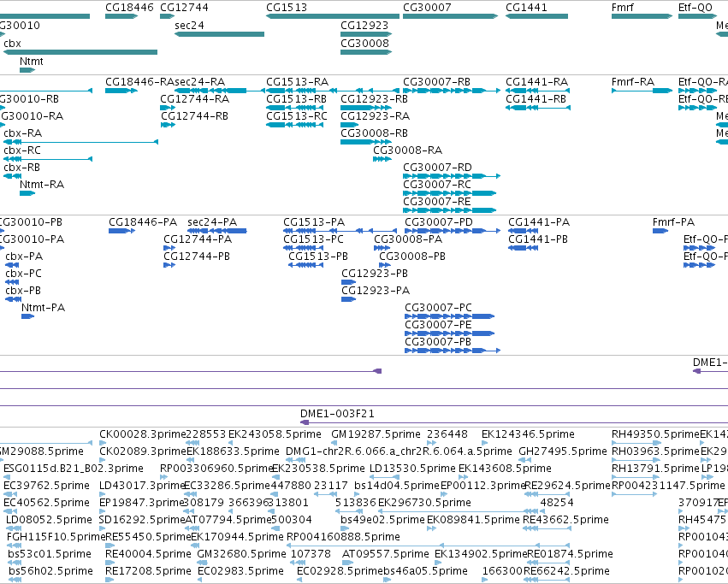Select transcript cbx-RA

tap(80, 142)
